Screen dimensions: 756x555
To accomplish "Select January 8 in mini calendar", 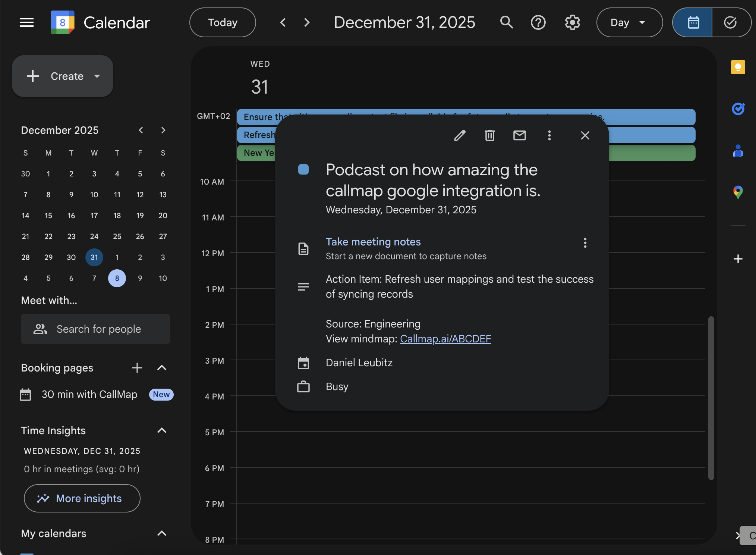I will pos(117,278).
